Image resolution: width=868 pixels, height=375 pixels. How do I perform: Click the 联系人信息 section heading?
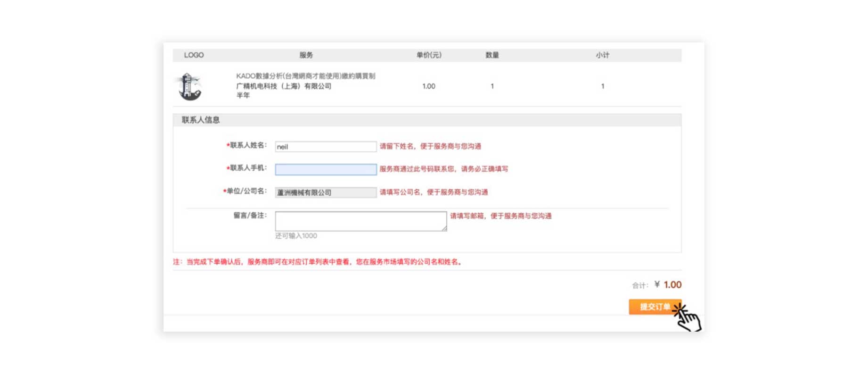201,120
